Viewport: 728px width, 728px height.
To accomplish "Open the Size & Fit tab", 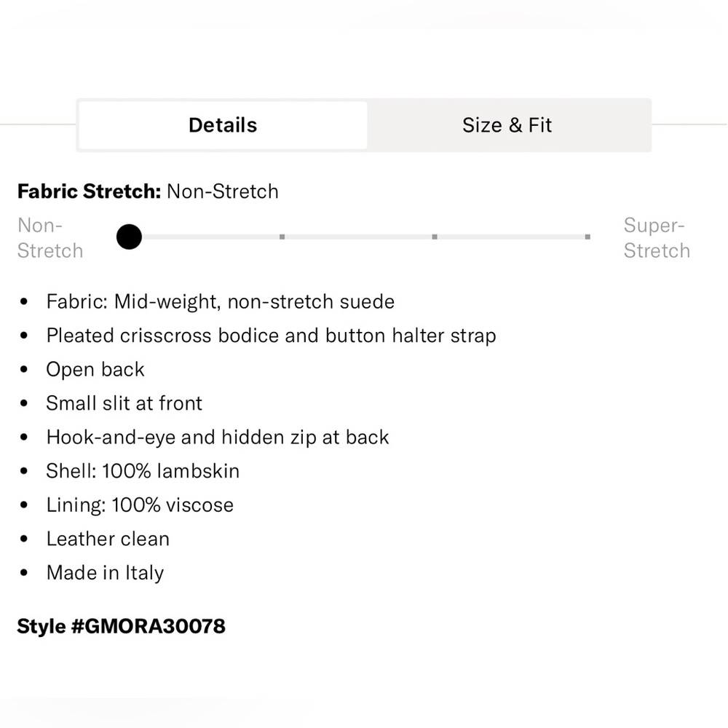I will (x=507, y=125).
